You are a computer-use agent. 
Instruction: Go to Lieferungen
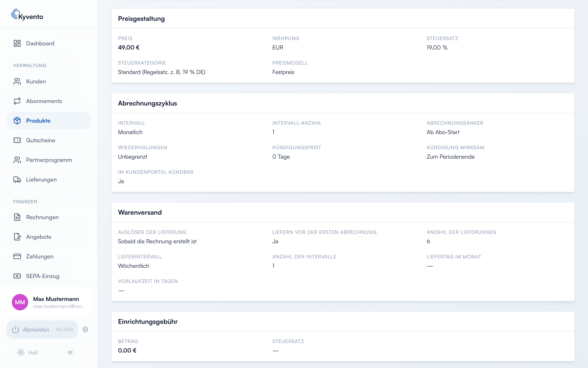[49, 180]
